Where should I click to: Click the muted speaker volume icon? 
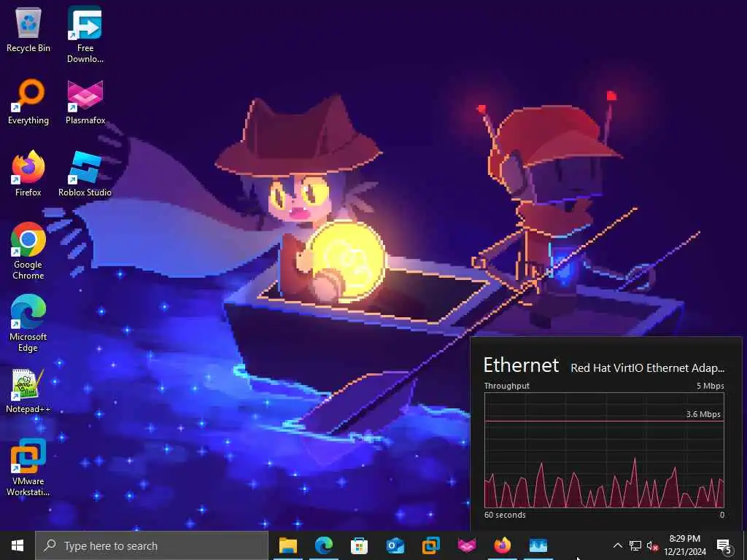[652, 545]
